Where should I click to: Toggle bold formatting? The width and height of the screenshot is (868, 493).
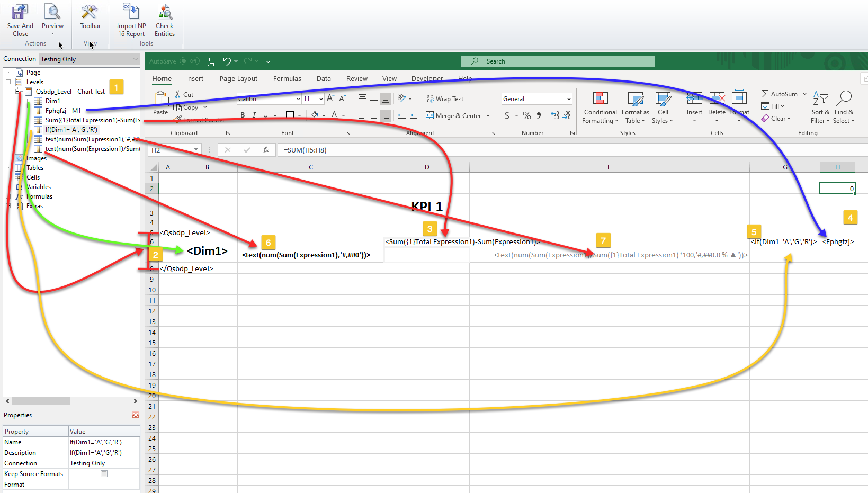pos(243,115)
